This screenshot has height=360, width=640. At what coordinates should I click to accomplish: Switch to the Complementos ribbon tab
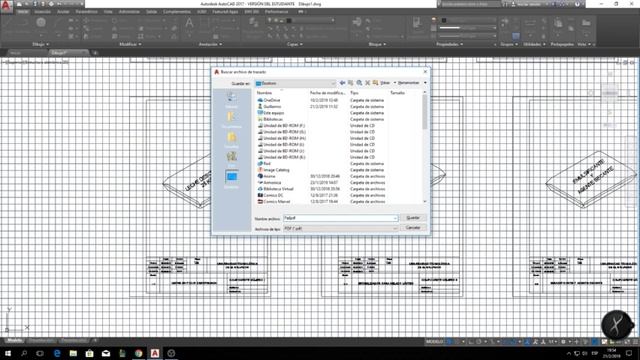click(x=176, y=12)
